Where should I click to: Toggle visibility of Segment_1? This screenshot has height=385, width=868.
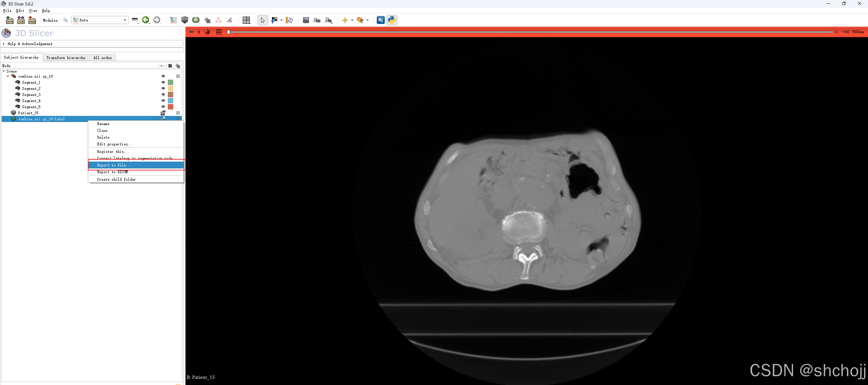[x=163, y=82]
